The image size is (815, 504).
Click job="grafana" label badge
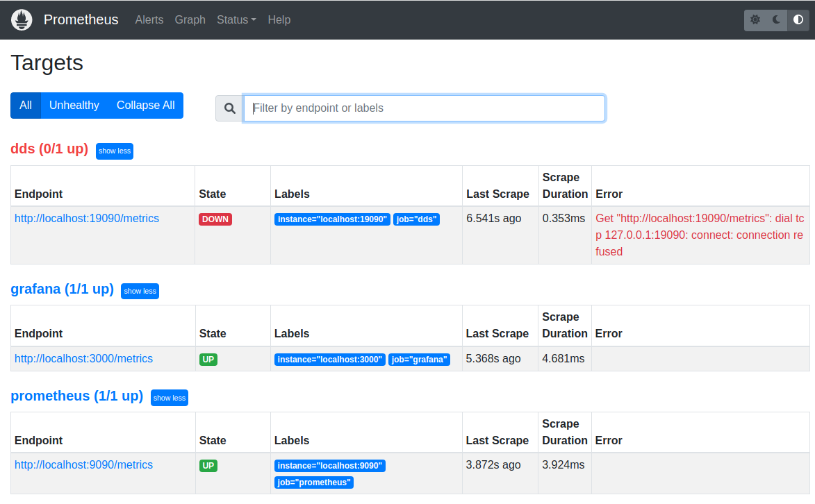[420, 360]
